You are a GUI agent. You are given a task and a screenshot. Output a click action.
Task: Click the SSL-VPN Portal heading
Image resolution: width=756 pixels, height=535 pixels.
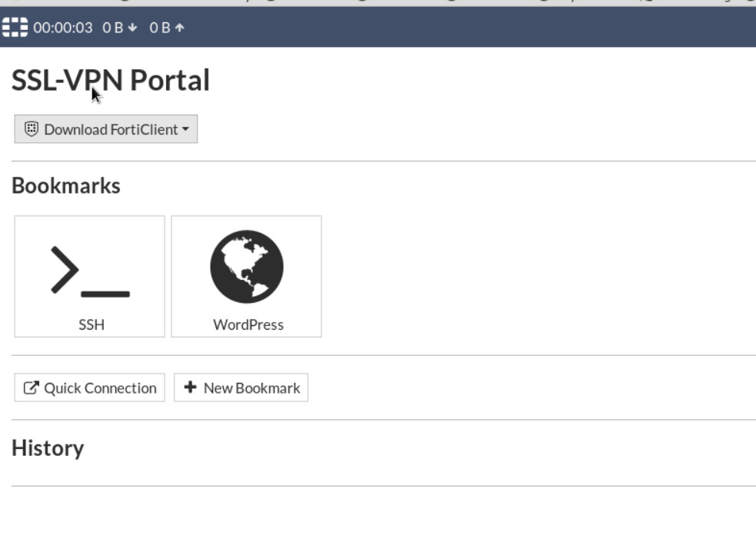tap(111, 80)
